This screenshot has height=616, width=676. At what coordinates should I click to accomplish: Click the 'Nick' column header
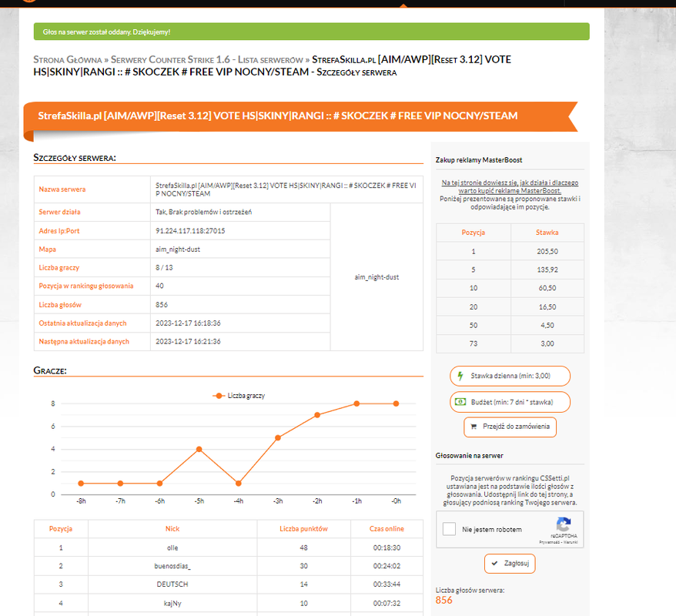click(x=172, y=528)
